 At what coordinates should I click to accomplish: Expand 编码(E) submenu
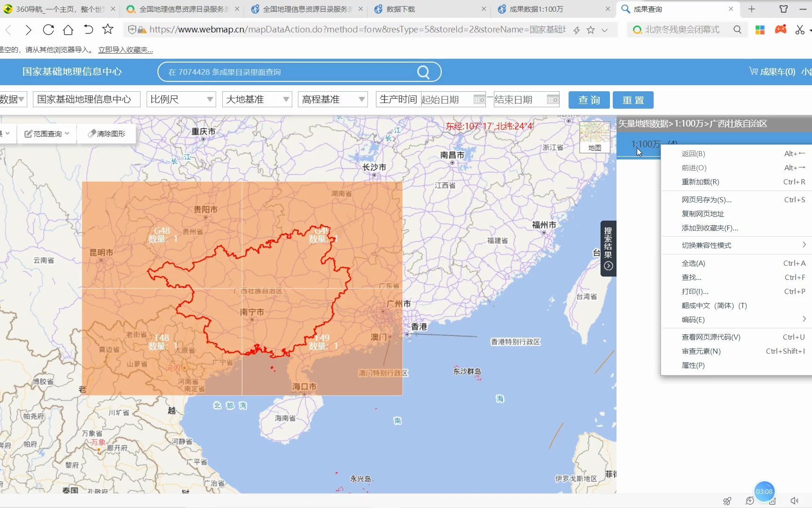coord(736,320)
